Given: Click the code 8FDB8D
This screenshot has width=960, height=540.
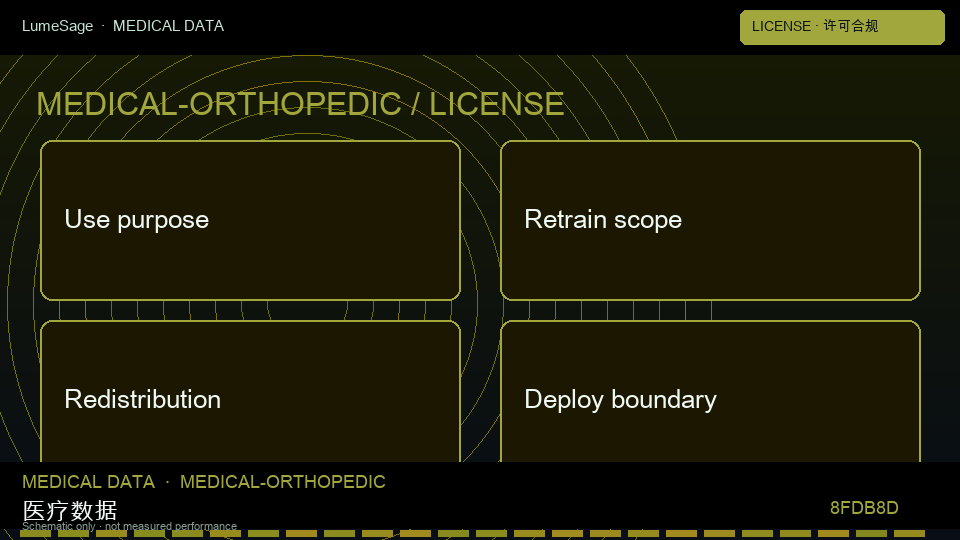Looking at the screenshot, I should [x=864, y=508].
